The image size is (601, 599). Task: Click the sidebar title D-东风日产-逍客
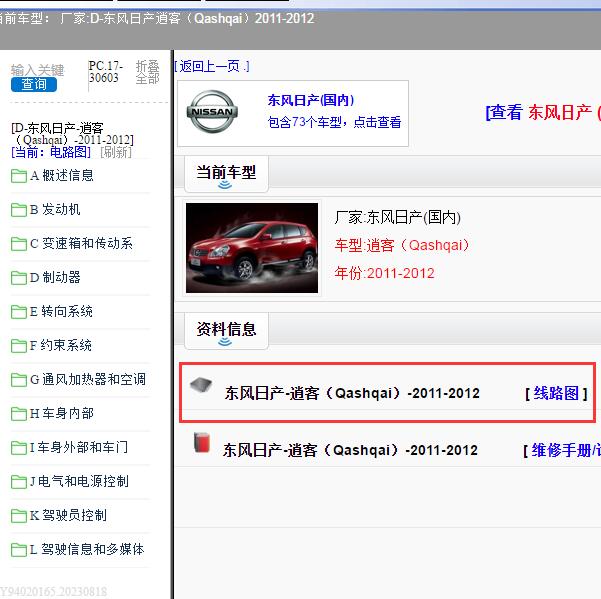pos(72,133)
